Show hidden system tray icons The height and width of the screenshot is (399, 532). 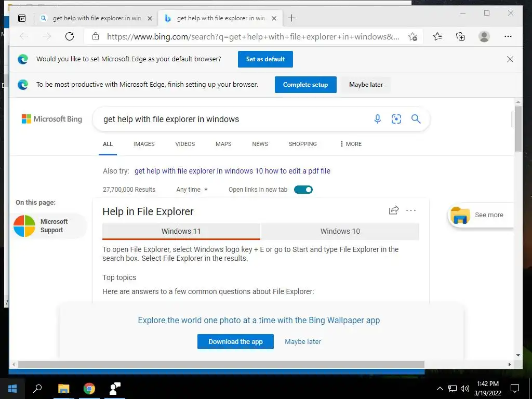click(x=440, y=389)
